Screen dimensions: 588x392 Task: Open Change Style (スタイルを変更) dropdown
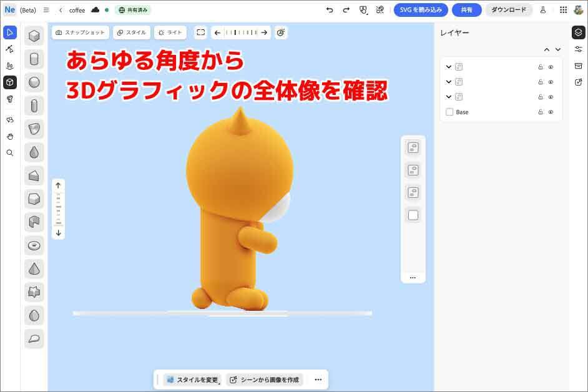coord(193,380)
